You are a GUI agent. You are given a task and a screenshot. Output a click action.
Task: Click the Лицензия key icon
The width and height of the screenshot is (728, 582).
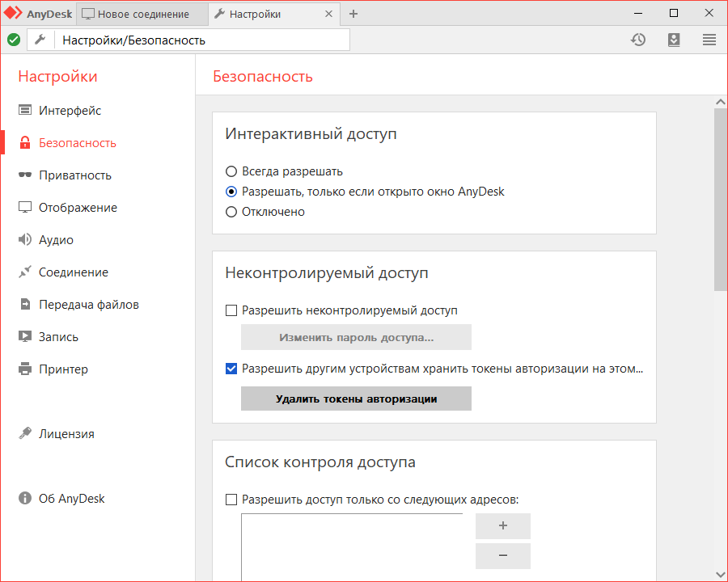[24, 433]
